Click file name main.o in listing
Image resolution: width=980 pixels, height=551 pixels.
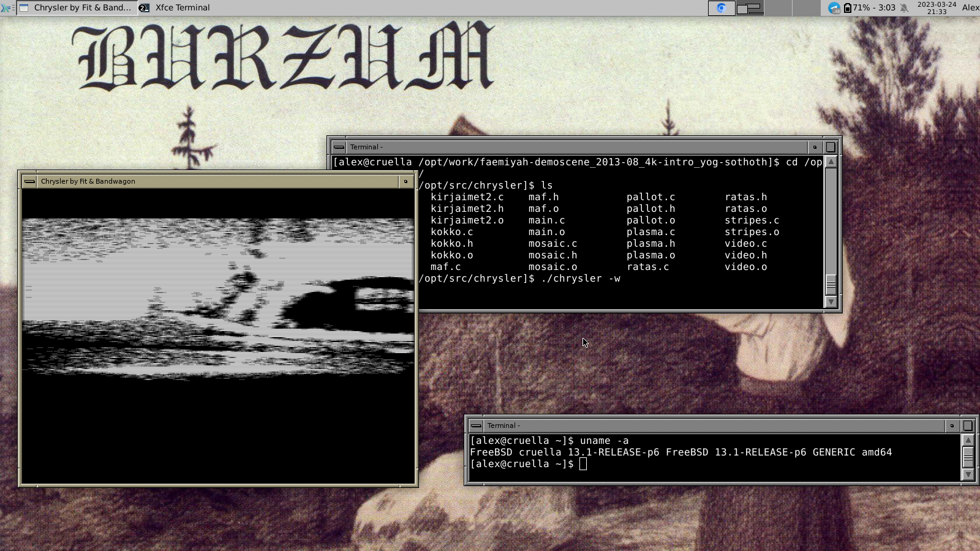click(546, 232)
